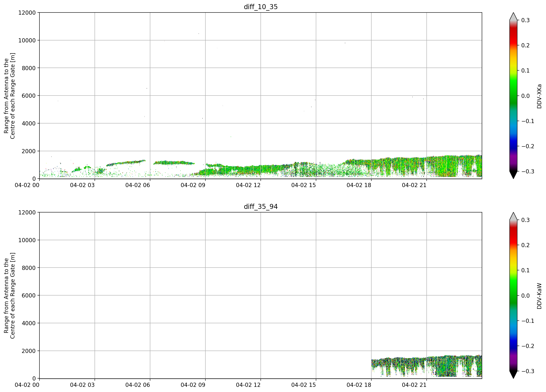546x392 pixels.
Task: Click the 12000 tick on diff_35_94 y-axis
Action: (27, 212)
